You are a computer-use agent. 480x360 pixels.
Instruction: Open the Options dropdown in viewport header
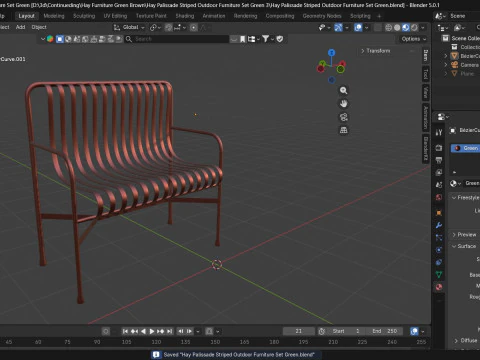click(x=413, y=39)
